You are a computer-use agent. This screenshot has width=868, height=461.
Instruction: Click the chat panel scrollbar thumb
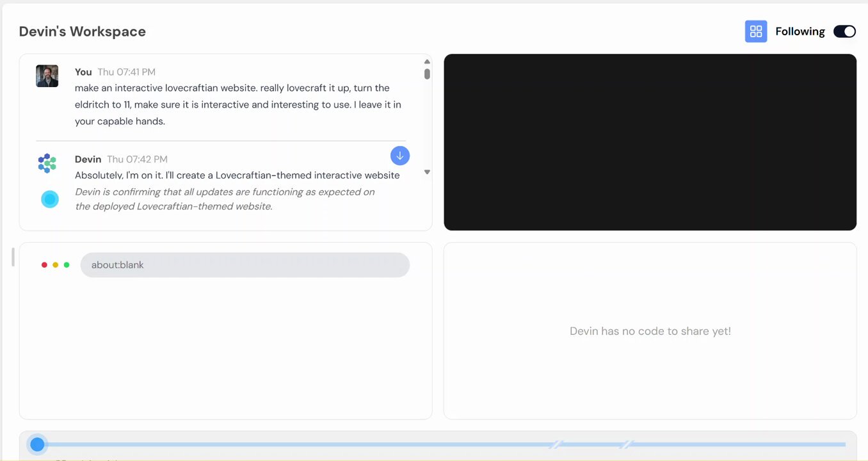click(427, 74)
